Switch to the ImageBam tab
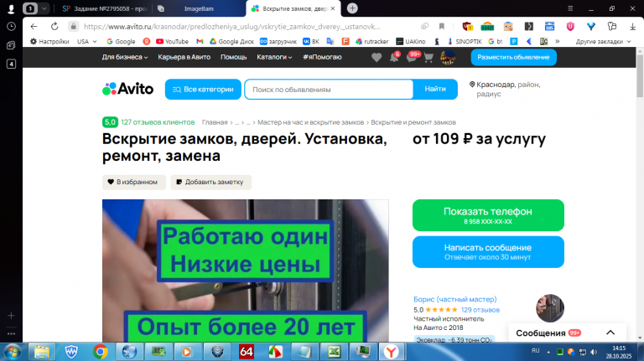This screenshot has width=644, height=361. click(x=199, y=8)
